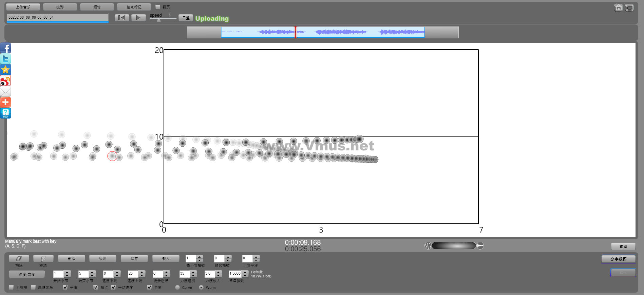Toggle the 平均速度 checkbox
644x295 pixels.
[113, 287]
